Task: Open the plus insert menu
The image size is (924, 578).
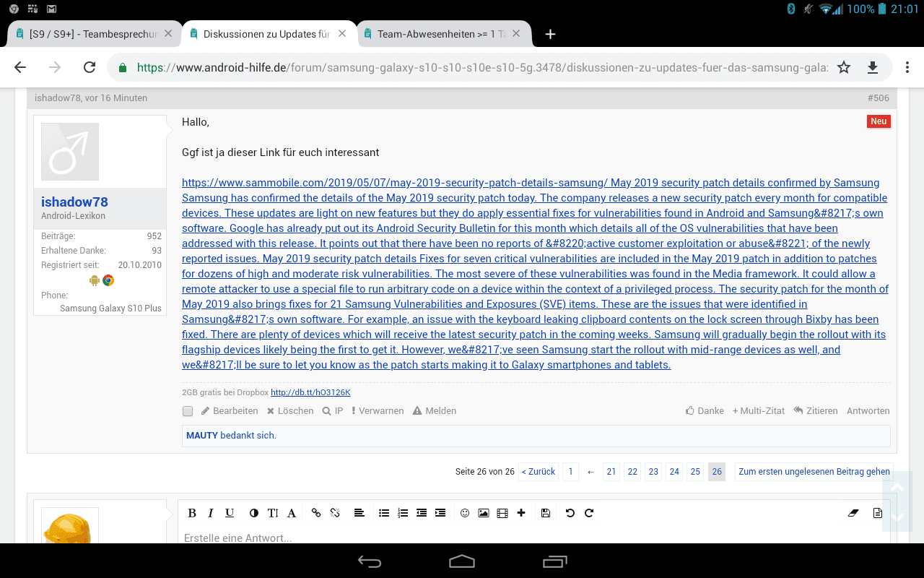Action: (x=521, y=513)
